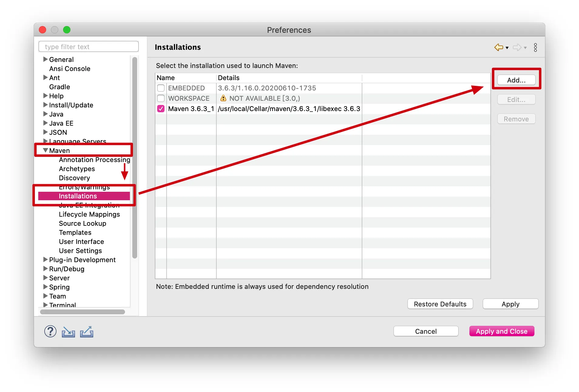Select the Maven 3.6.3_1 row path text
The width and height of the screenshot is (579, 392).
(x=289, y=109)
